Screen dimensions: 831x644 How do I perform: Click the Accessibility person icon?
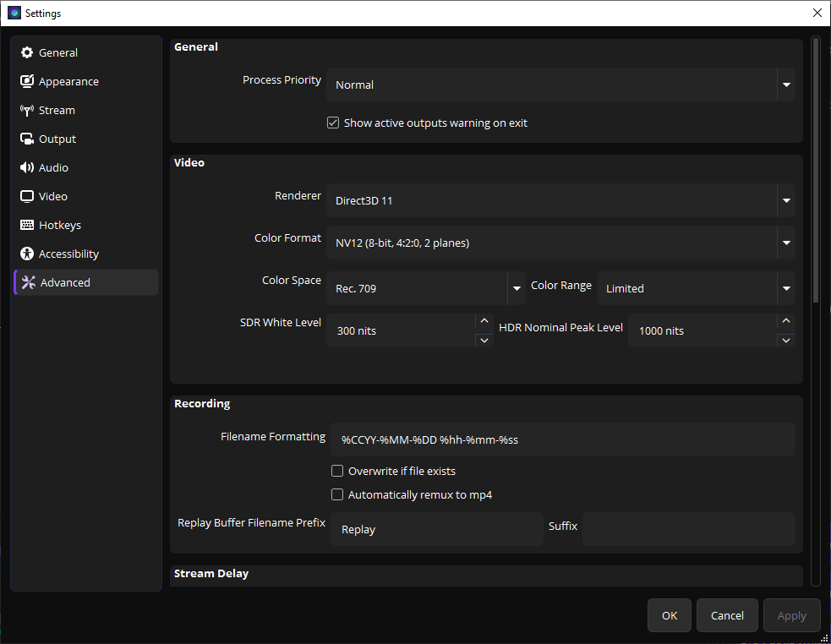pyautogui.click(x=27, y=254)
